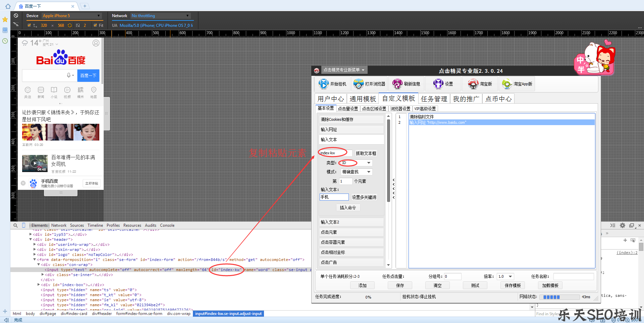The height and width of the screenshot is (323, 644).
Task: Click the 保存模板 button
Action: click(x=513, y=285)
